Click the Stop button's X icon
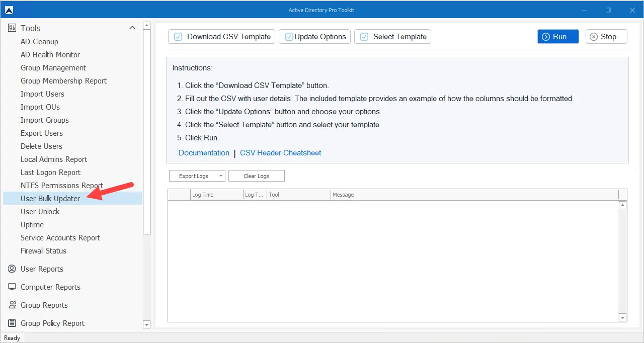This screenshot has width=644, height=343. [594, 37]
